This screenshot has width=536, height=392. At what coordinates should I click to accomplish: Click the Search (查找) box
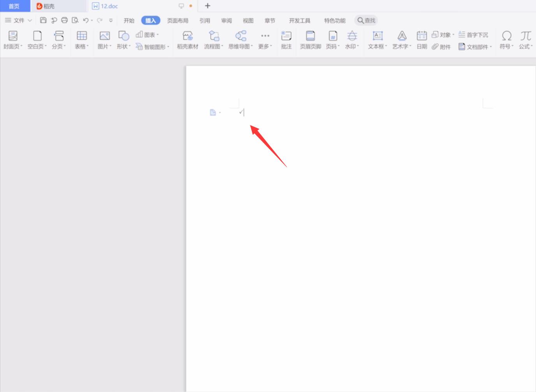(366, 20)
